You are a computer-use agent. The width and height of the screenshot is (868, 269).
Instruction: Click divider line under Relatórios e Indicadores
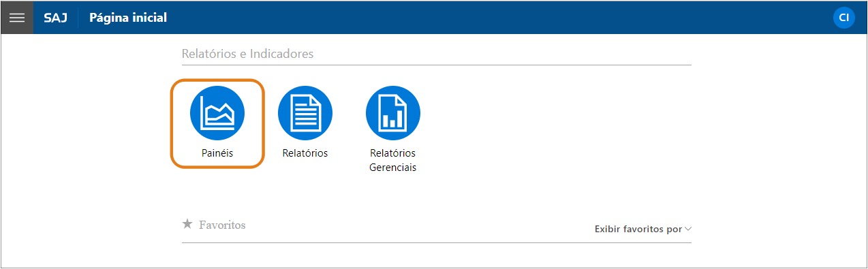(x=437, y=65)
